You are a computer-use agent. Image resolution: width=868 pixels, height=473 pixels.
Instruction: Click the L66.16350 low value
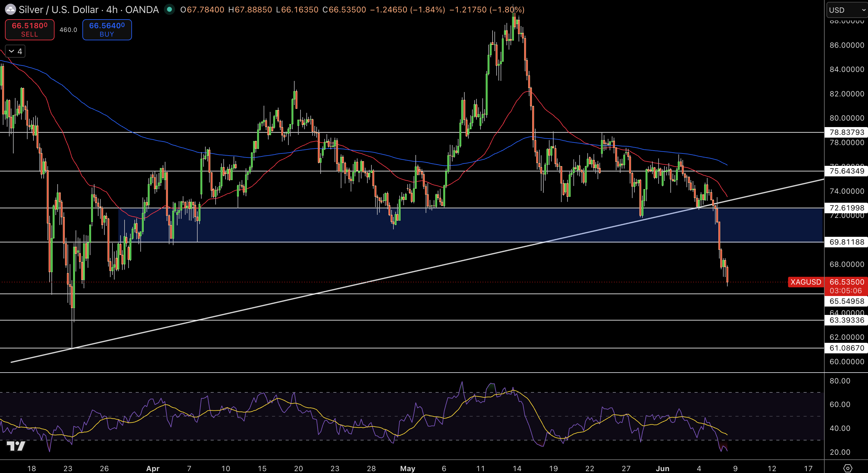click(x=297, y=9)
